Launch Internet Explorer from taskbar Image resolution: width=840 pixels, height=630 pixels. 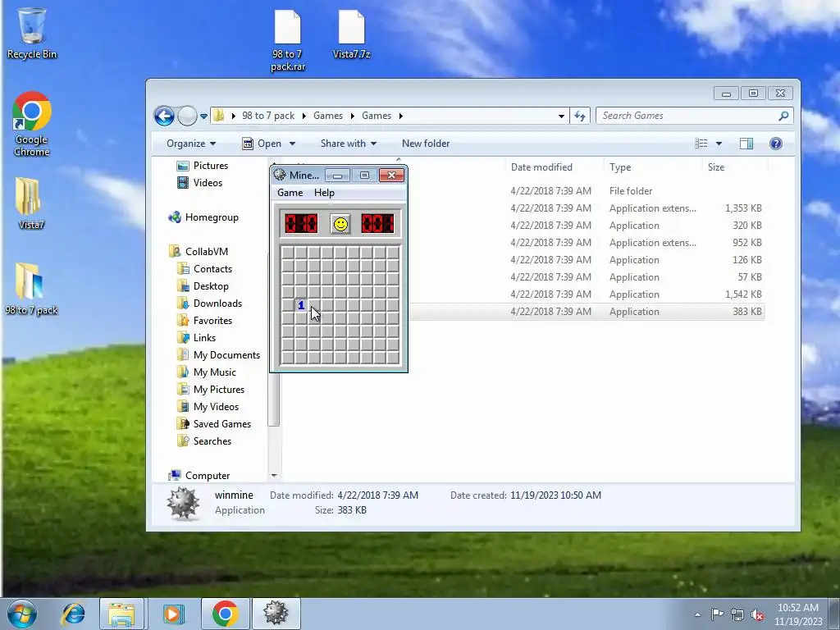coord(73,614)
